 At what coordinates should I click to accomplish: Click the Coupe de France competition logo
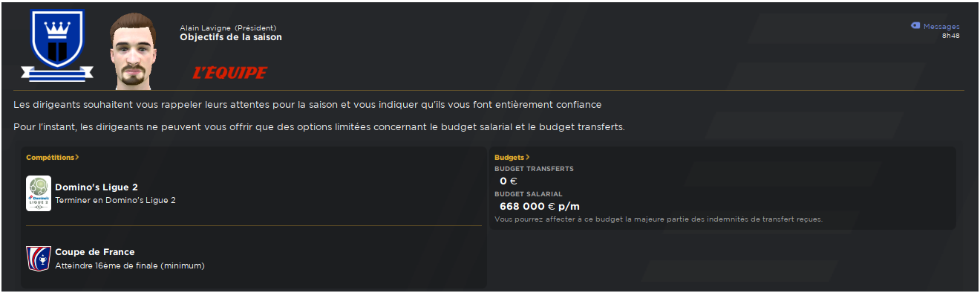(x=39, y=258)
